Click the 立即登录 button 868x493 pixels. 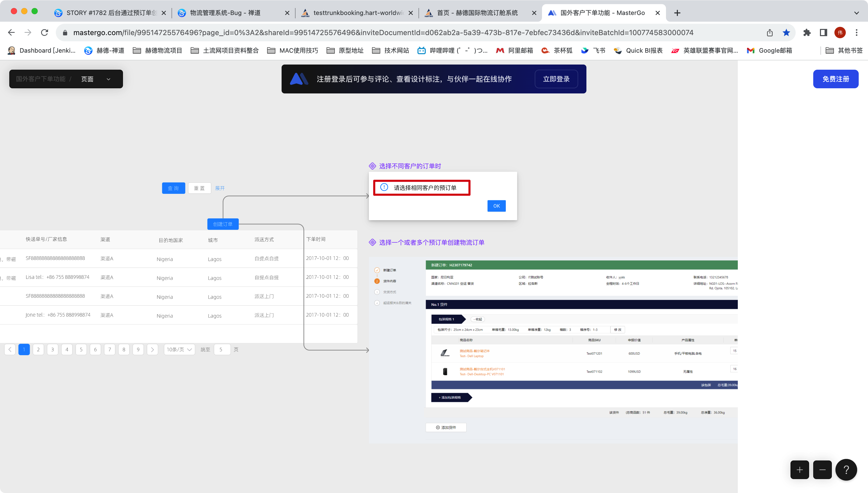pyautogui.click(x=556, y=79)
